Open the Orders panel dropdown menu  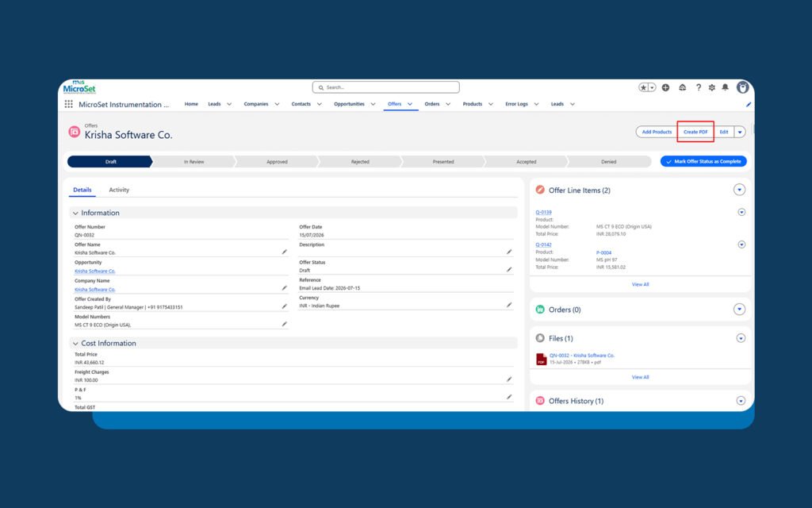click(740, 310)
